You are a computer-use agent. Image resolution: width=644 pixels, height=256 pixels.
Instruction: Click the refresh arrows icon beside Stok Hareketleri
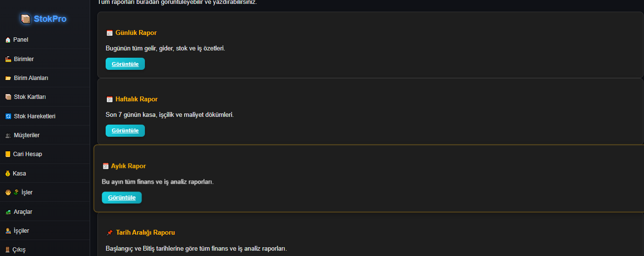click(x=8, y=116)
